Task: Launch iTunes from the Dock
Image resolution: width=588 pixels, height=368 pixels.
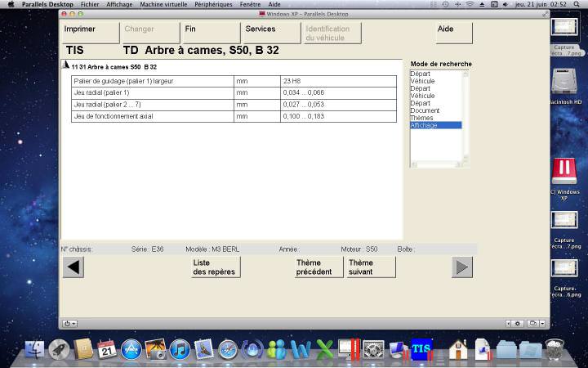Action: click(180, 349)
